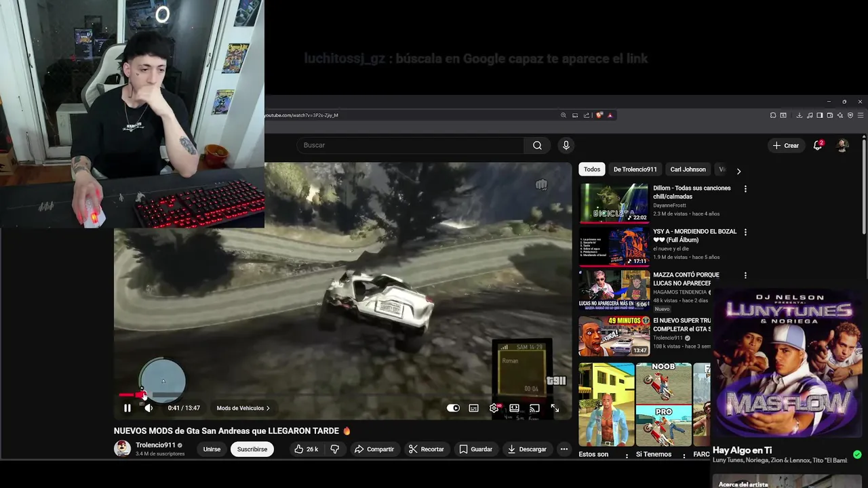Search by voice with microphone icon

click(x=566, y=145)
